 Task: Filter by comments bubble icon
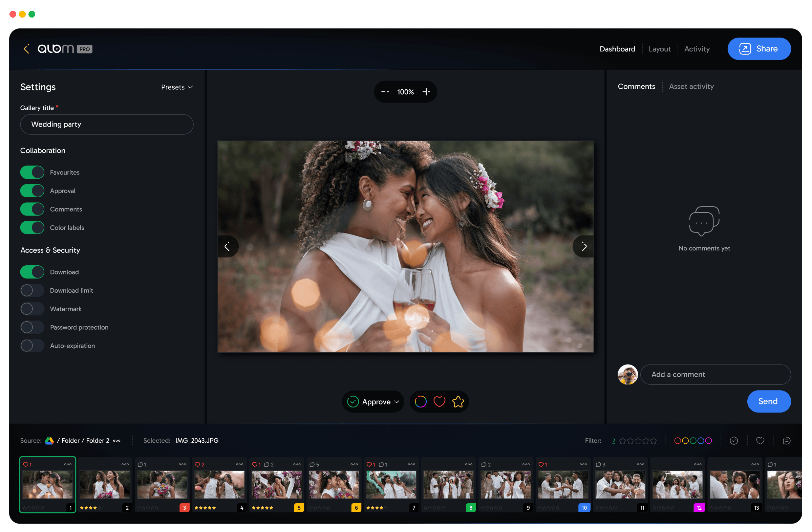[786, 441]
